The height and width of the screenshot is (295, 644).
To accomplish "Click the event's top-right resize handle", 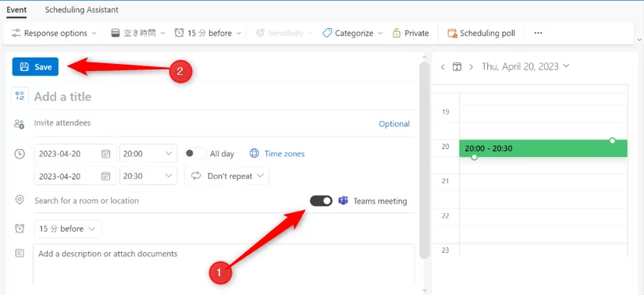I will coord(612,140).
